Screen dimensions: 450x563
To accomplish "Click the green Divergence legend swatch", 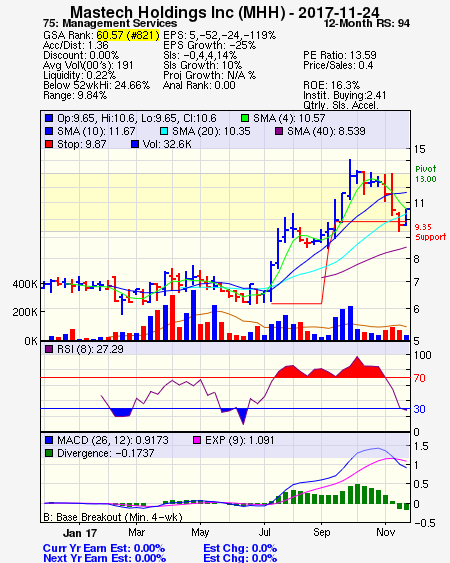I will [49, 453].
